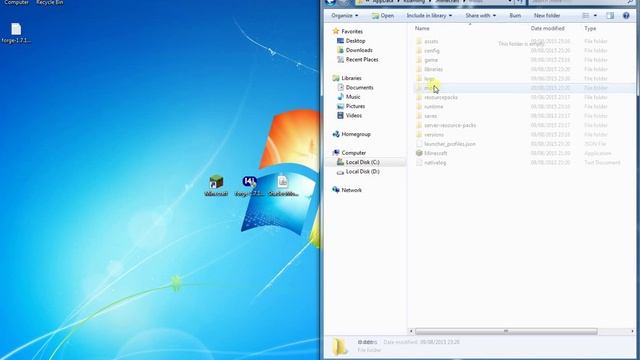The height and width of the screenshot is (360, 640).
Task: Select Libraries in the navigation pane
Action: coord(351,78)
